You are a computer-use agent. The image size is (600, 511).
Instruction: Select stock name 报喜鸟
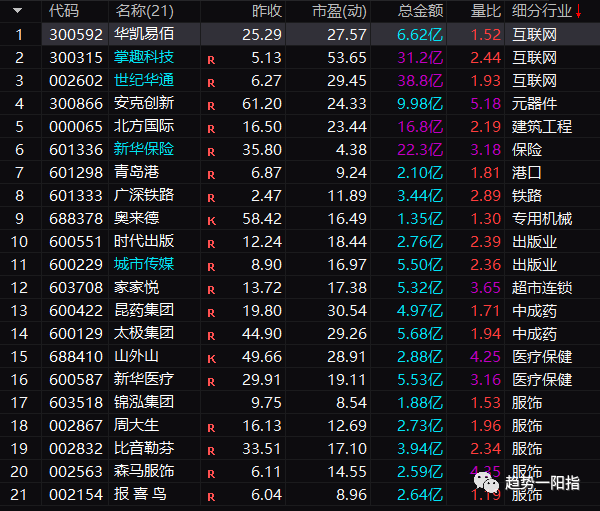pos(140,493)
